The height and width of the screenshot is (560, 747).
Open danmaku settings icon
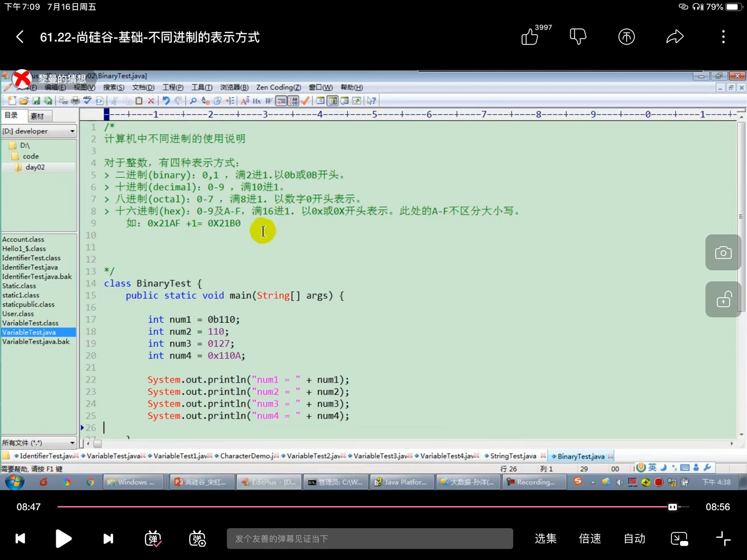198,538
